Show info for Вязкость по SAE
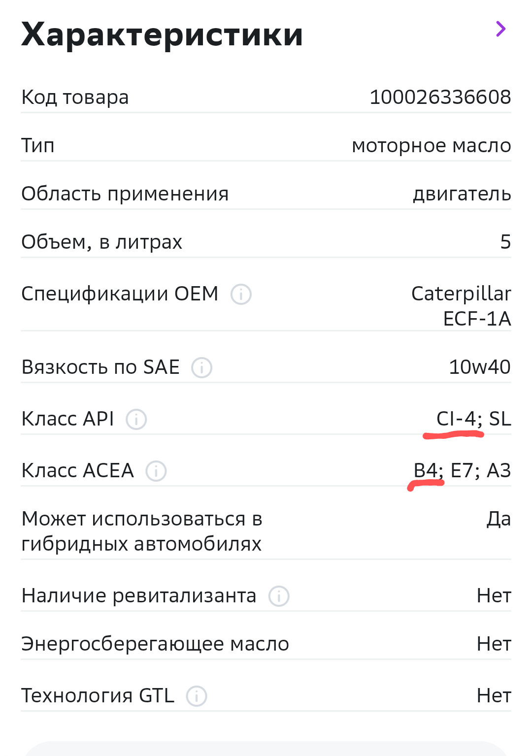The width and height of the screenshot is (532, 756). tap(202, 368)
